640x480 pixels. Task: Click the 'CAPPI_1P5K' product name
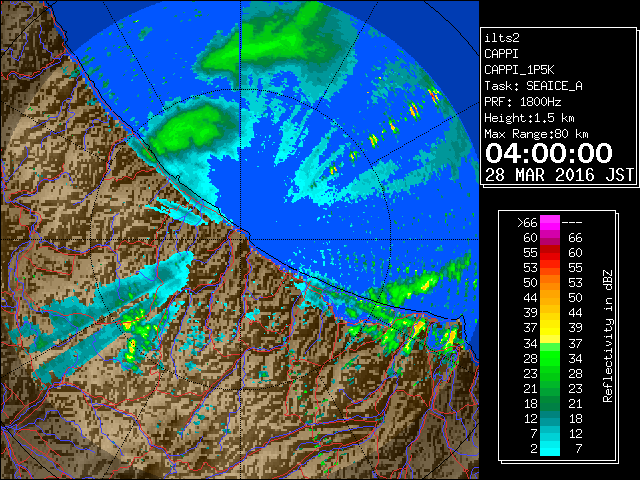coord(519,70)
